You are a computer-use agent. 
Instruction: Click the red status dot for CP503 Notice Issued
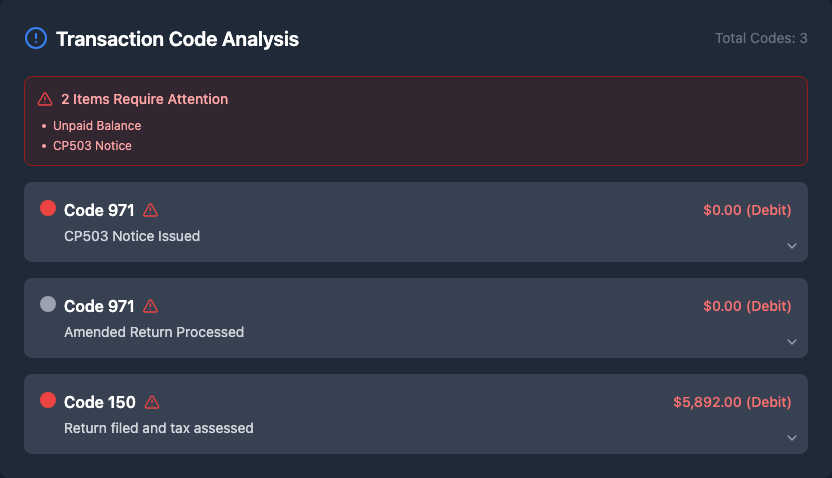pos(48,209)
